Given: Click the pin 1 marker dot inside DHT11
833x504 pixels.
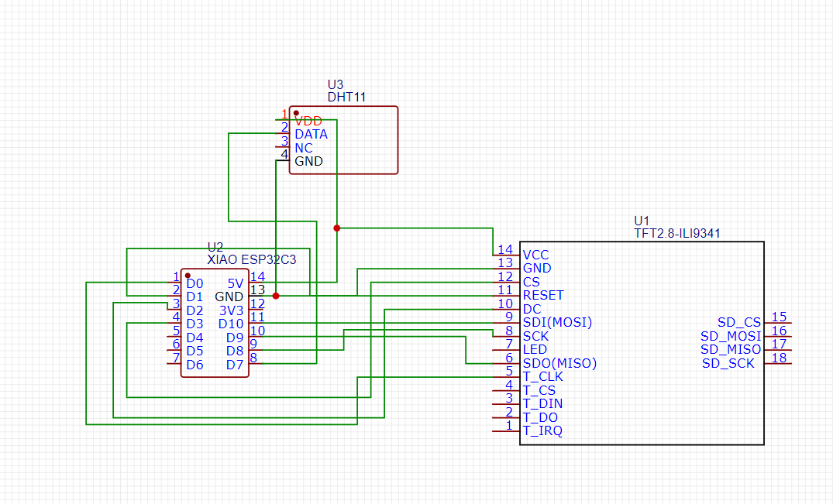Looking at the screenshot, I should point(297,113).
